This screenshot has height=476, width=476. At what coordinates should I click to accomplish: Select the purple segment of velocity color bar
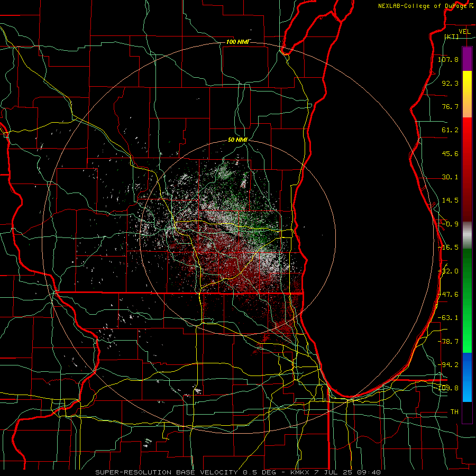click(x=467, y=59)
